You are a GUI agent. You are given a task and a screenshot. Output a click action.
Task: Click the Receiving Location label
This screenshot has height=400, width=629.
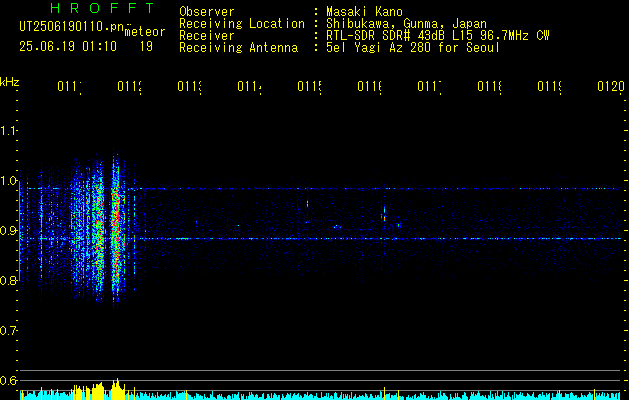click(242, 24)
